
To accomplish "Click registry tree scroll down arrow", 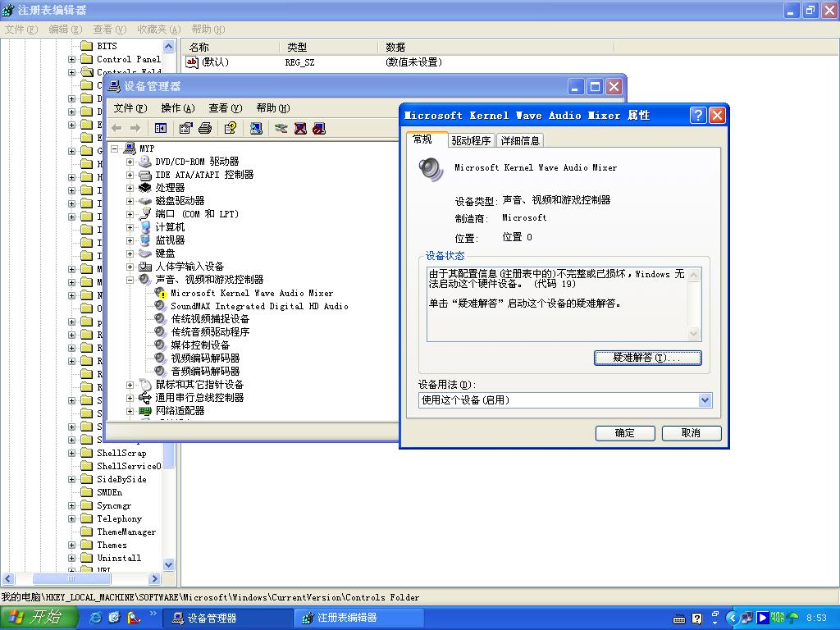I will point(169,564).
